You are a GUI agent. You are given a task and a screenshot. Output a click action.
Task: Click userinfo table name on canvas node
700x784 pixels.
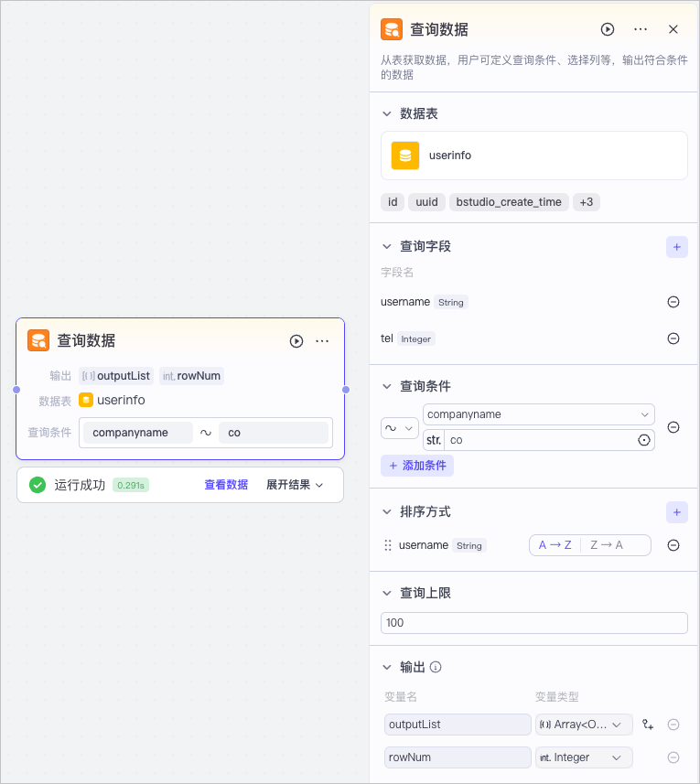tap(121, 400)
